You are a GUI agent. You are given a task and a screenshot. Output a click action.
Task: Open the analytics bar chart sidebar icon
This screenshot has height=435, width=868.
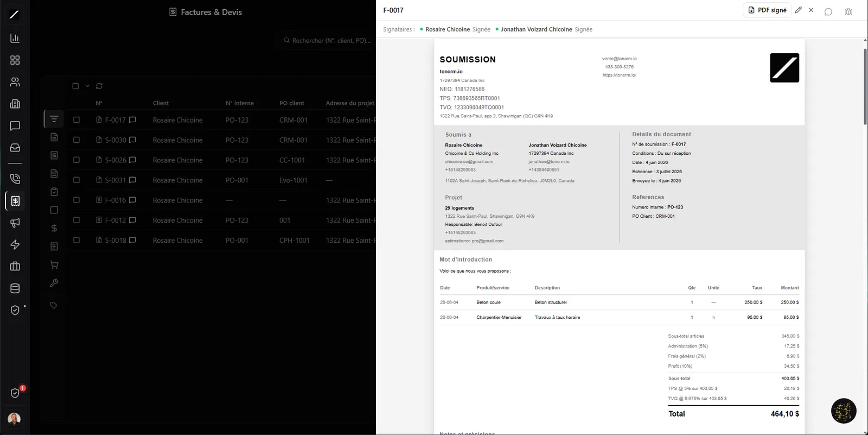15,38
